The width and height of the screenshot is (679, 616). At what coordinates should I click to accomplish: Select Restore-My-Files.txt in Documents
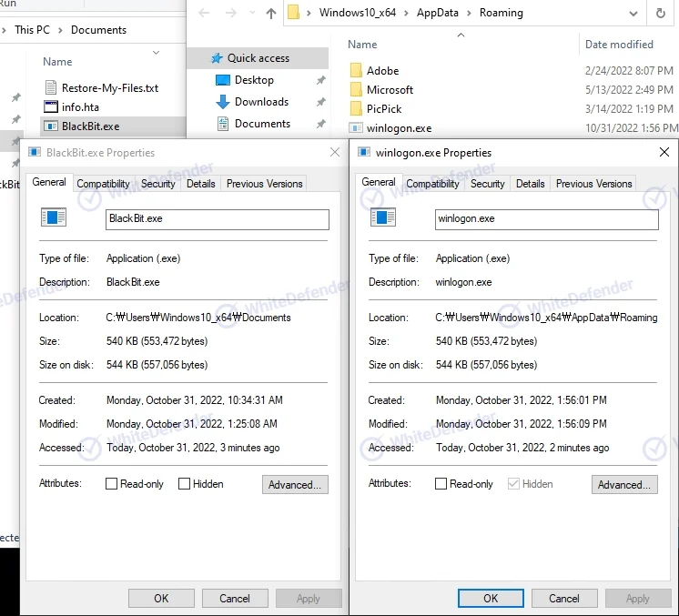point(109,87)
